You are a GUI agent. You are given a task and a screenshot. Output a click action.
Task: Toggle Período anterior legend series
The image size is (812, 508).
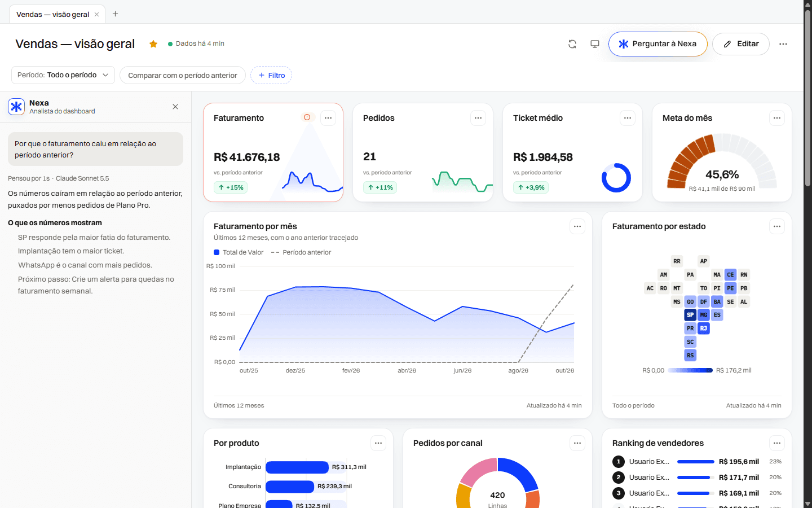point(301,252)
